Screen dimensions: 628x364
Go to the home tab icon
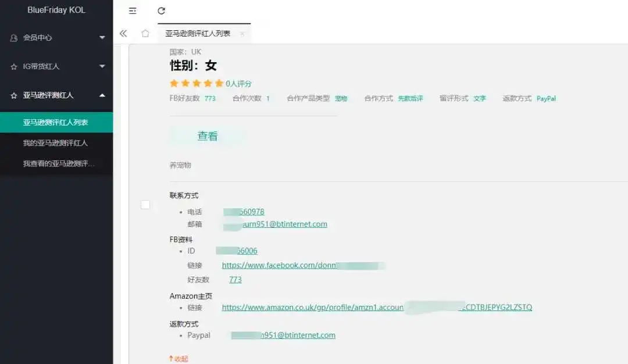[x=145, y=34]
